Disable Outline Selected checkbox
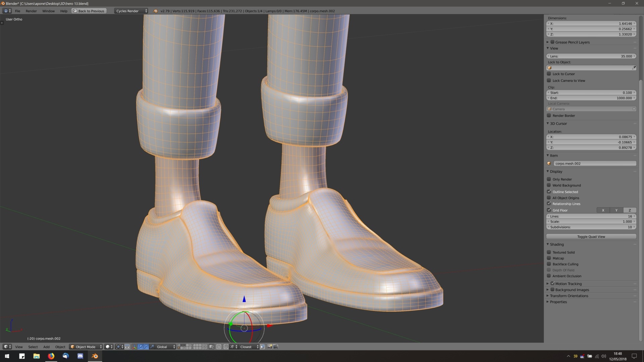 click(x=549, y=191)
